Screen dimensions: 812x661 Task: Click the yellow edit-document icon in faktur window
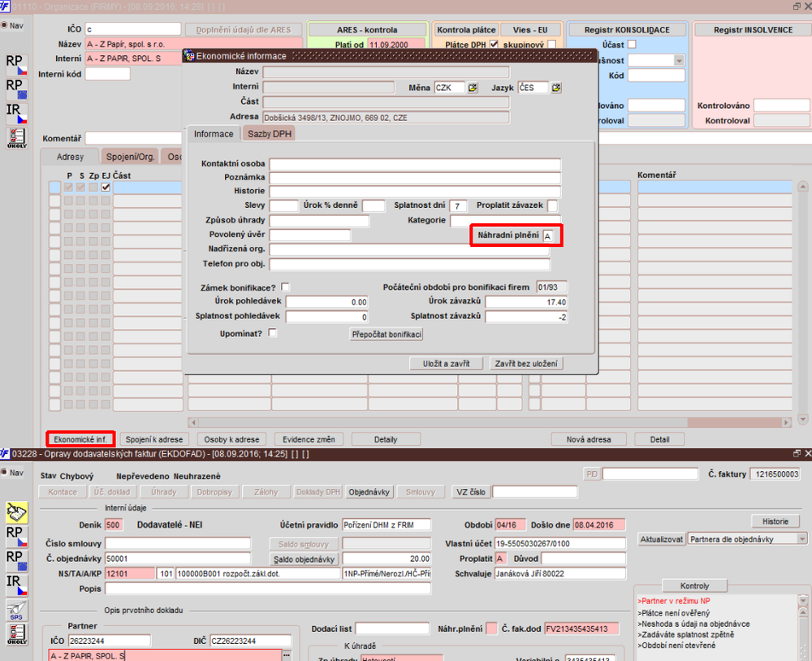click(16, 512)
